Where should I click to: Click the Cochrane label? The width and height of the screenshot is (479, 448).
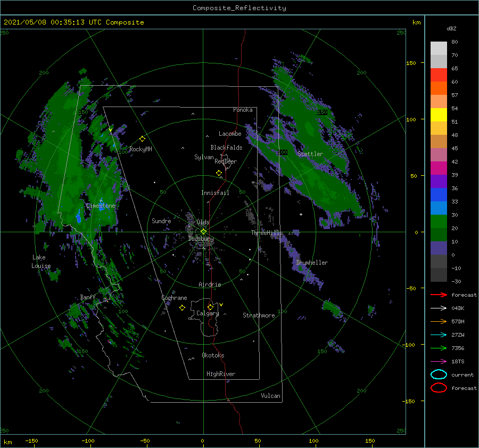[174, 298]
